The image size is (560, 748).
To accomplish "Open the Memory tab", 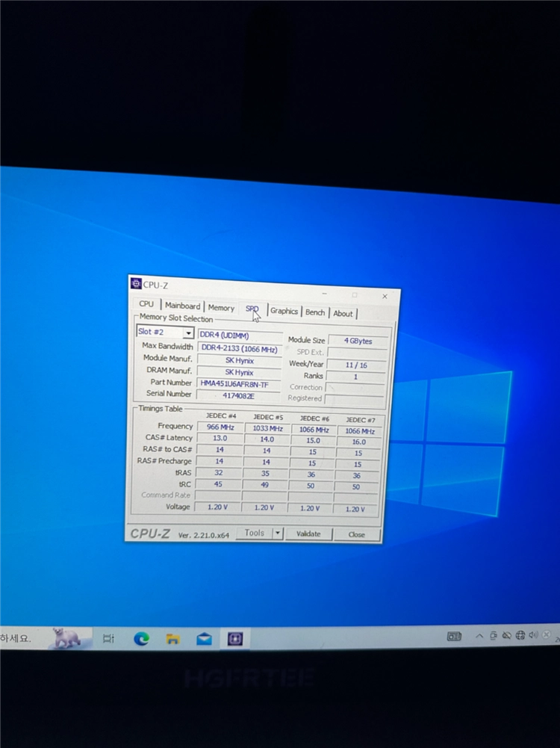I will pyautogui.click(x=221, y=308).
